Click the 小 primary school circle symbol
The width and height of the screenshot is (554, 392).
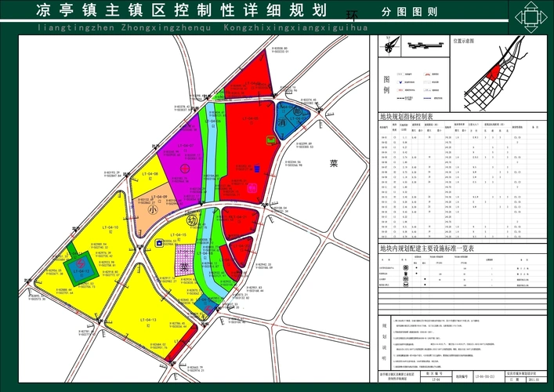pos(154,209)
